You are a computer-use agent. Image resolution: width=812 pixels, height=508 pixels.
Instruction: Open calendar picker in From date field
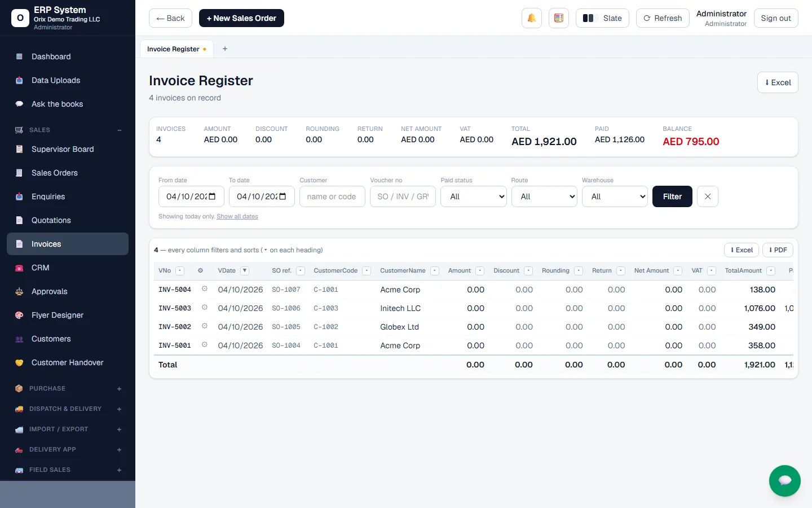pos(213,196)
